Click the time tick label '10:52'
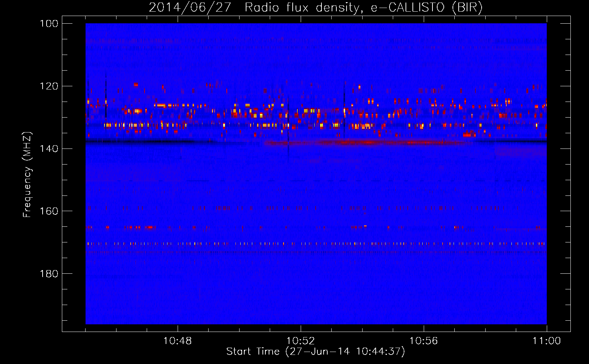589x364 pixels. (301, 341)
